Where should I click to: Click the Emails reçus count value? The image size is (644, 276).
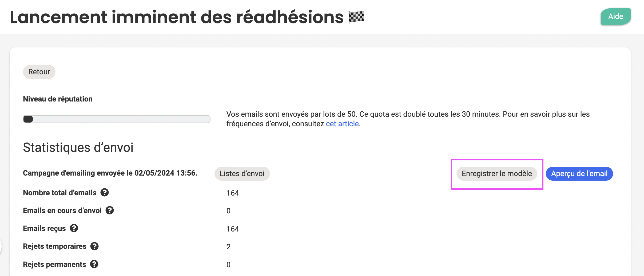pos(233,229)
